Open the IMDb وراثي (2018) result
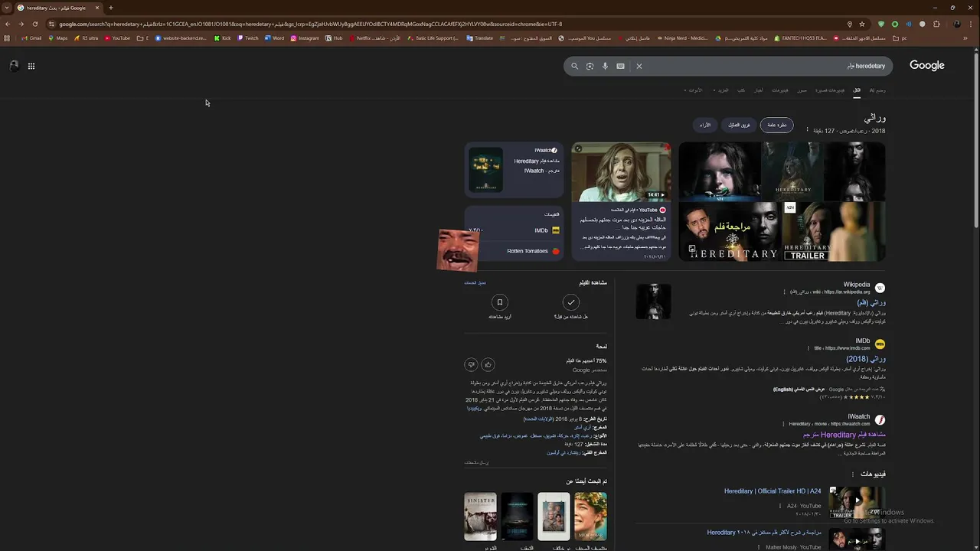The image size is (980, 551). click(x=866, y=359)
